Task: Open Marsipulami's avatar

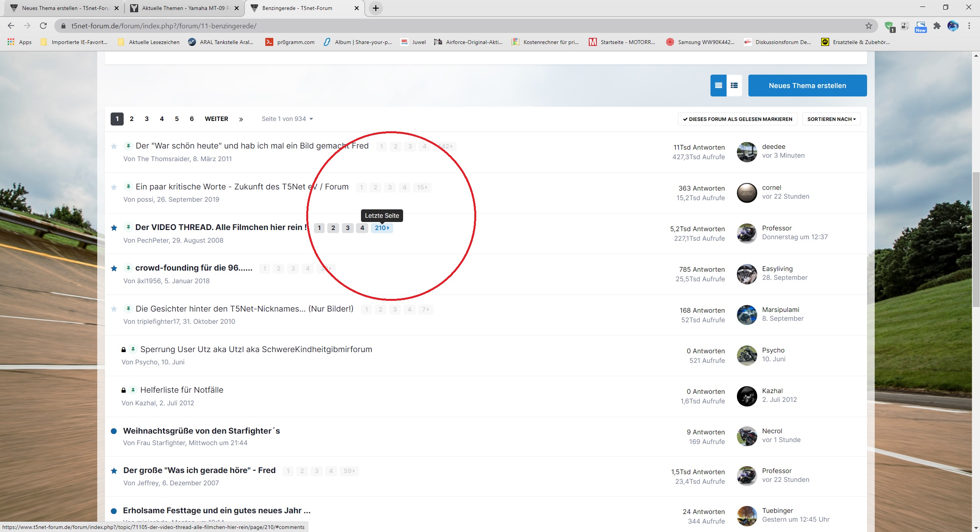Action: [x=747, y=315]
